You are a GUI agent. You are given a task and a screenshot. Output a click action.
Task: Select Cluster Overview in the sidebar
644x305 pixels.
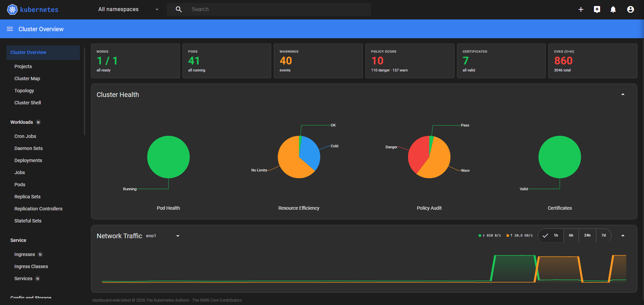43,52
